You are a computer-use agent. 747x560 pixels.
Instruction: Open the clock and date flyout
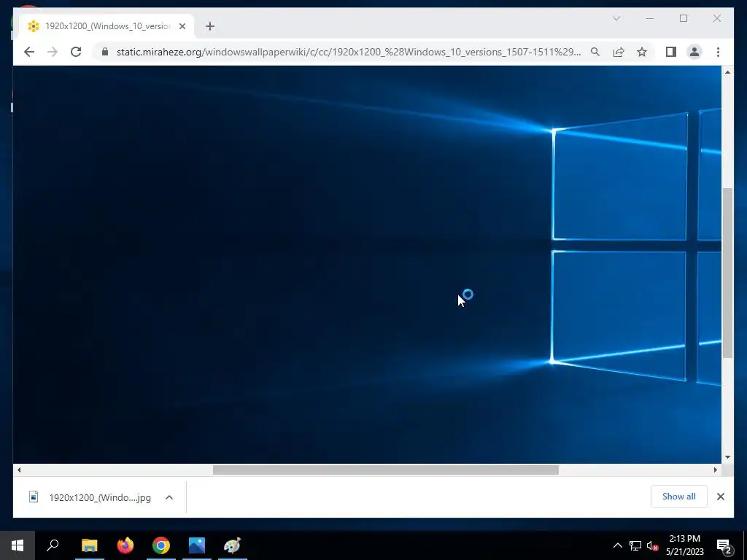click(684, 545)
